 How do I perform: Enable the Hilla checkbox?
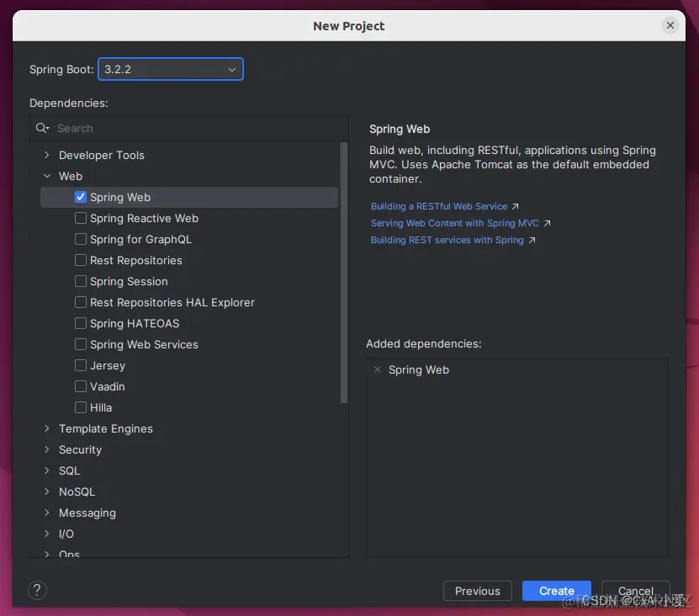point(81,407)
